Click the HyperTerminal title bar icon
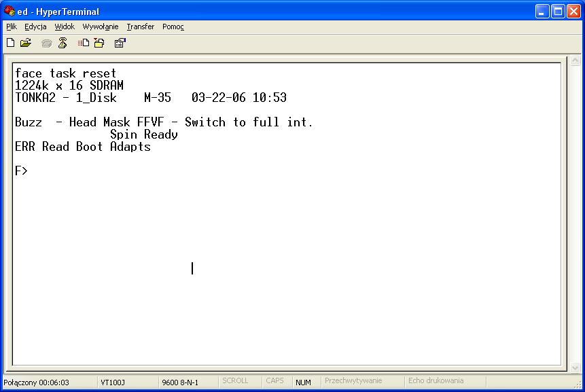The width and height of the screenshot is (585, 392). (x=9, y=11)
